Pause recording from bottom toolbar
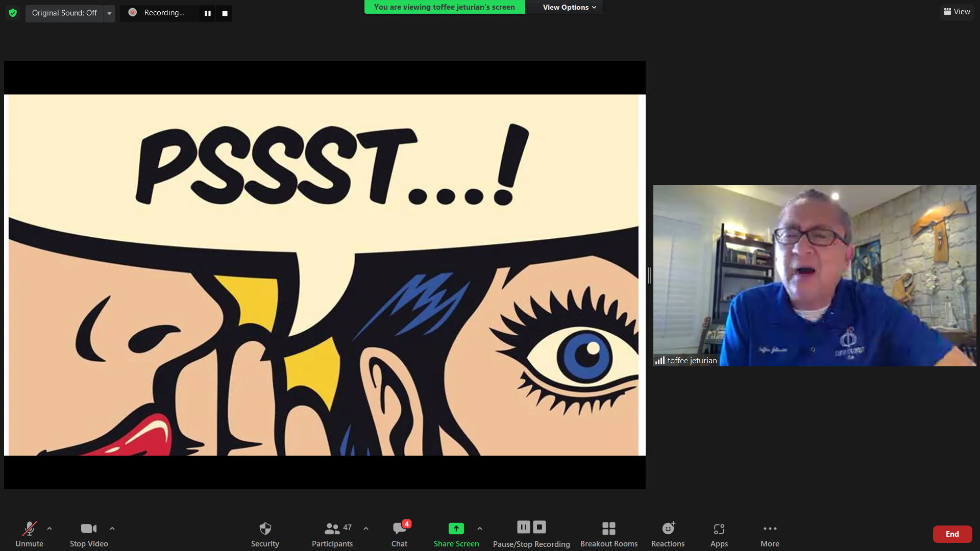Screen dimensions: 980x551 pyautogui.click(x=524, y=527)
